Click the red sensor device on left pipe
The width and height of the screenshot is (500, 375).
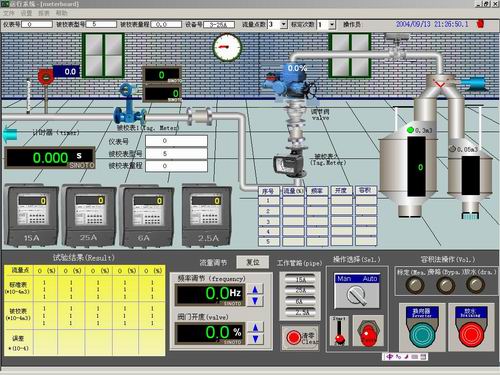(x=46, y=77)
